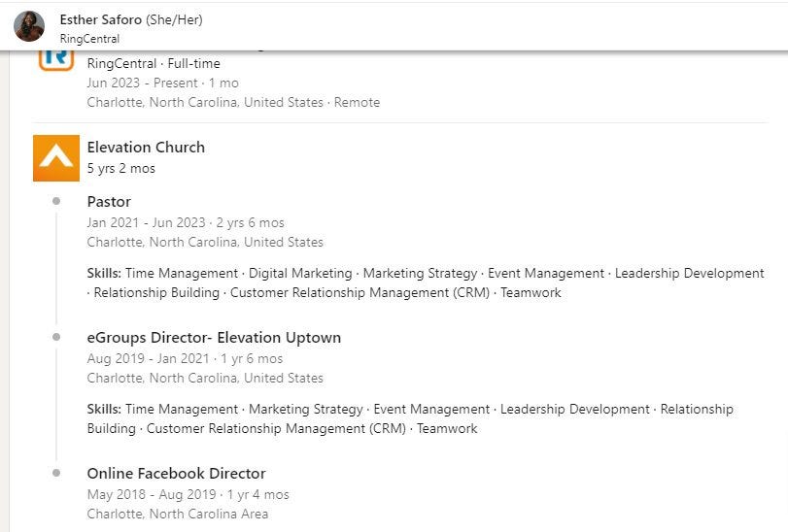Select the Pastor position title
Image resolution: width=788 pixels, height=532 pixels.
109,201
